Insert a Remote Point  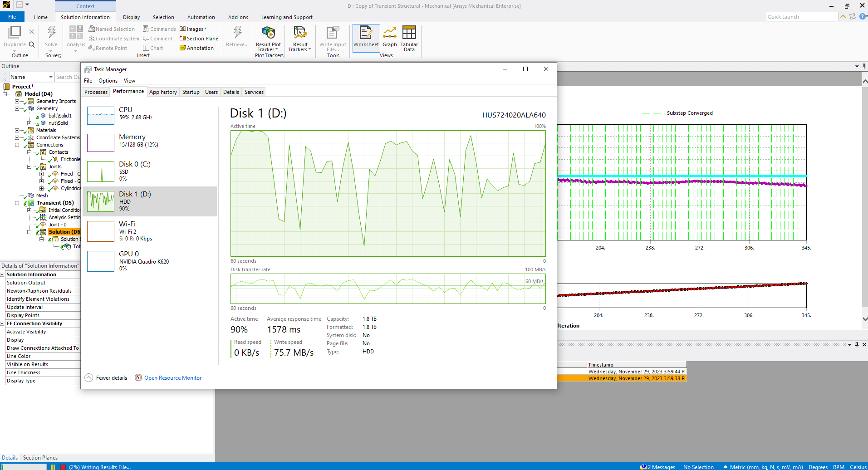[108, 48]
